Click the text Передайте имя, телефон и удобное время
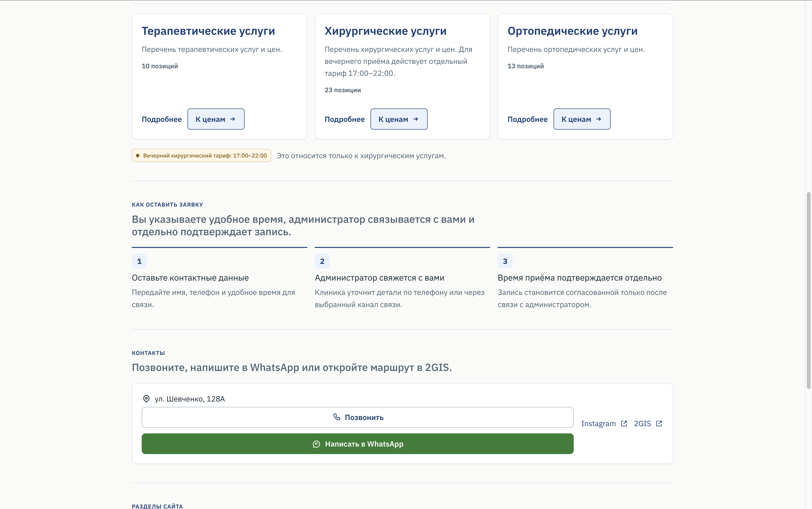Image resolution: width=812 pixels, height=509 pixels. coord(214,299)
